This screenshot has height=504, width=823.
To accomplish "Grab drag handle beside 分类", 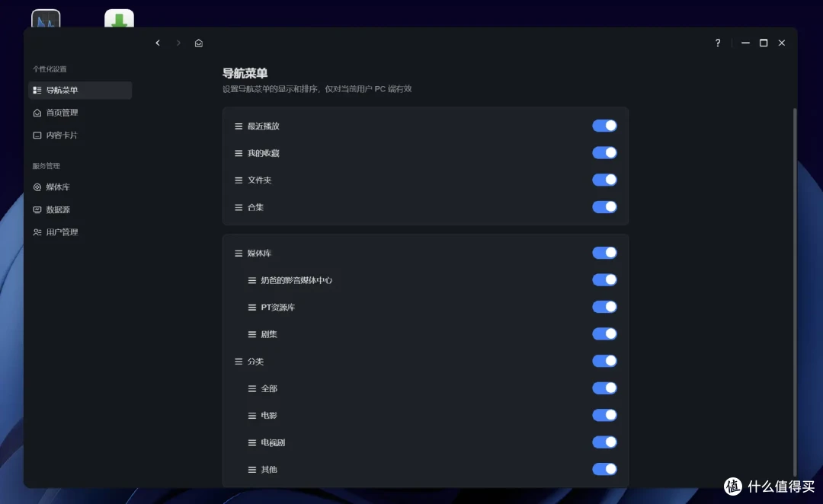I will (x=239, y=362).
